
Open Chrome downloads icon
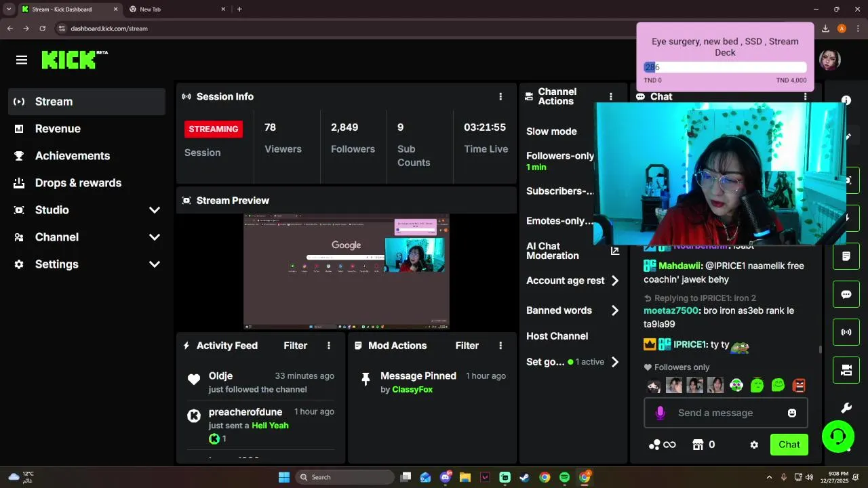(825, 28)
